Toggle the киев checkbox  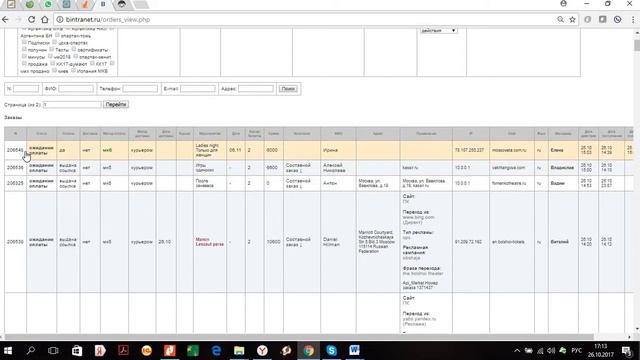54,71
